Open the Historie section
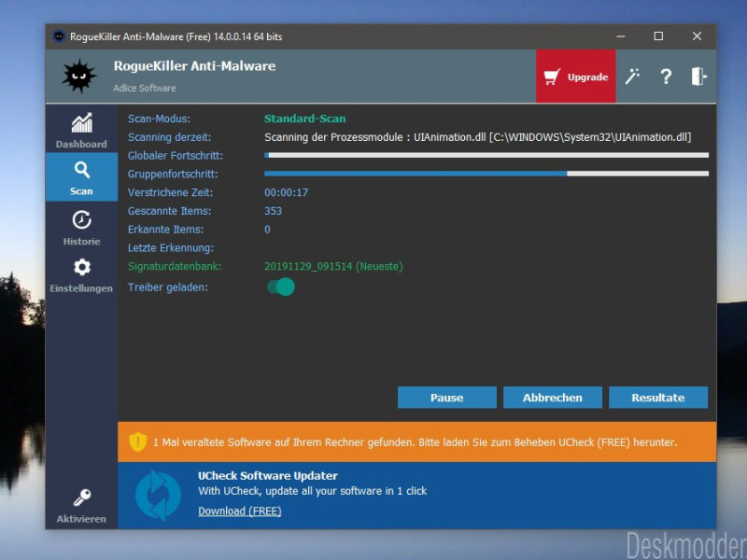747x560 pixels. tap(81, 228)
